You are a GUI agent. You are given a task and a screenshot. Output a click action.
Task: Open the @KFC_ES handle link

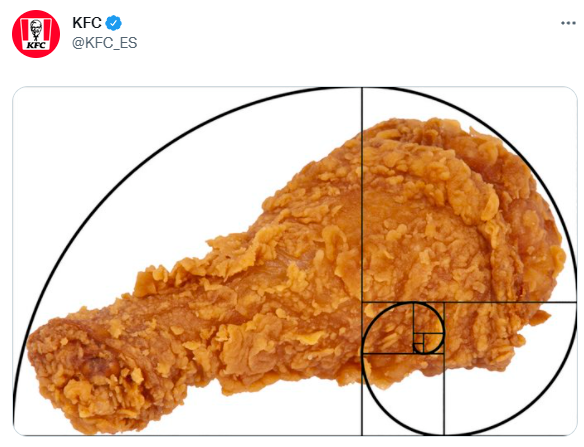[x=105, y=43]
